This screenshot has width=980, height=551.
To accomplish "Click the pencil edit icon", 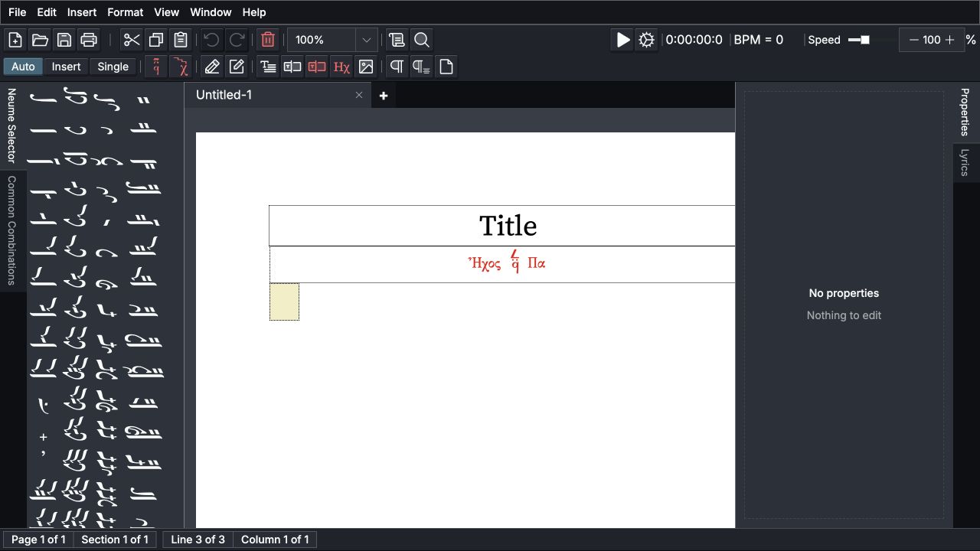I will 212,67.
